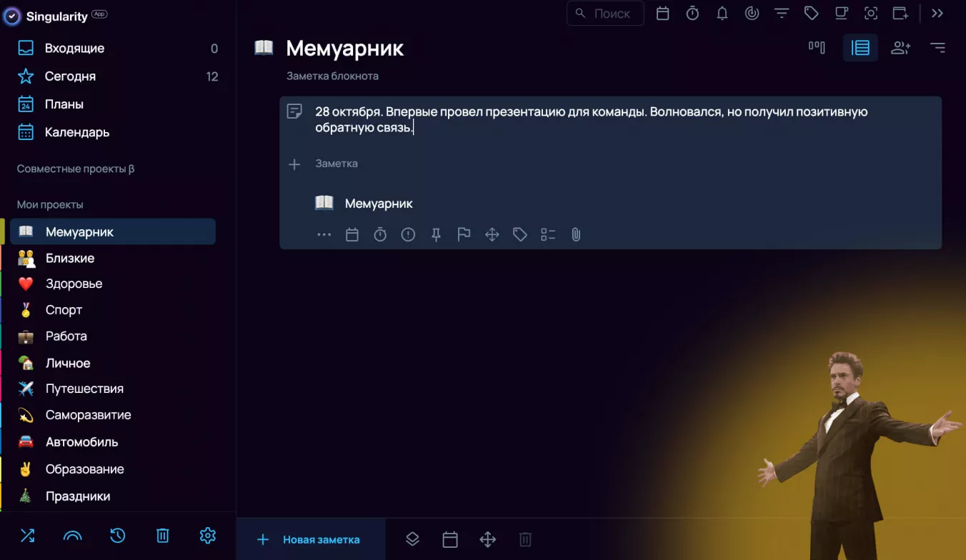Image resolution: width=966 pixels, height=560 pixels.
Task: Open the history clock icon in sidebar footer
Action: [x=118, y=535]
